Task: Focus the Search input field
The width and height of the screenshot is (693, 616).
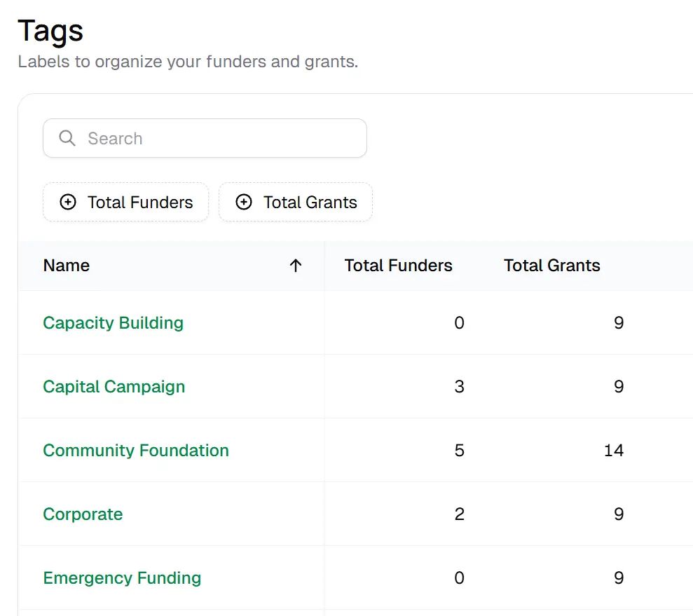Action: pos(205,138)
